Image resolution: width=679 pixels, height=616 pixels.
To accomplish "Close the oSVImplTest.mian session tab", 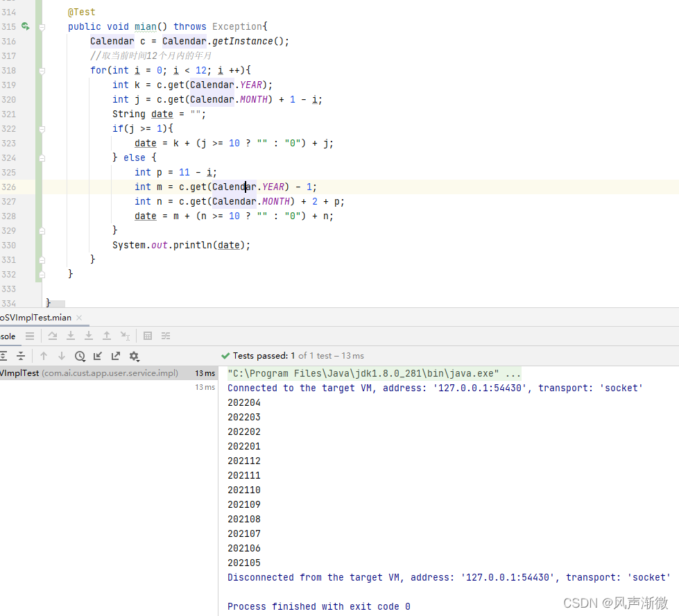I will point(79,318).
